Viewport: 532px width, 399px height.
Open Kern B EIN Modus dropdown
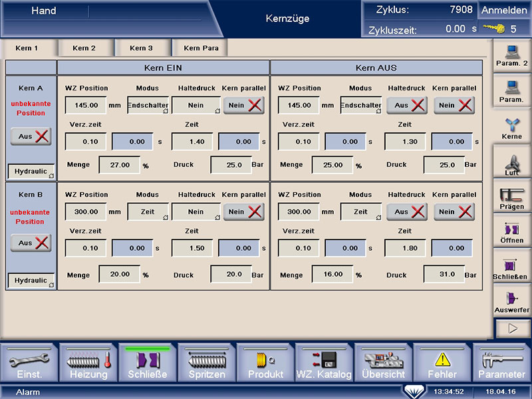click(x=148, y=211)
